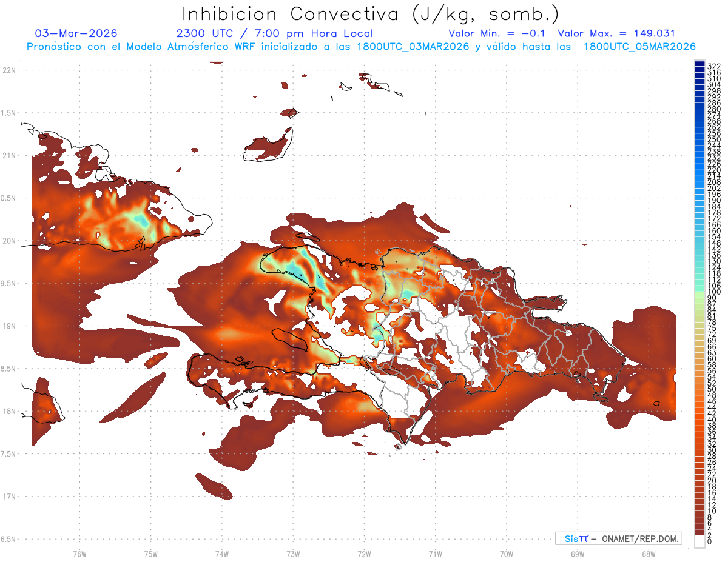Click the date '03-Mar-2026'
The image size is (728, 562).
(x=76, y=33)
